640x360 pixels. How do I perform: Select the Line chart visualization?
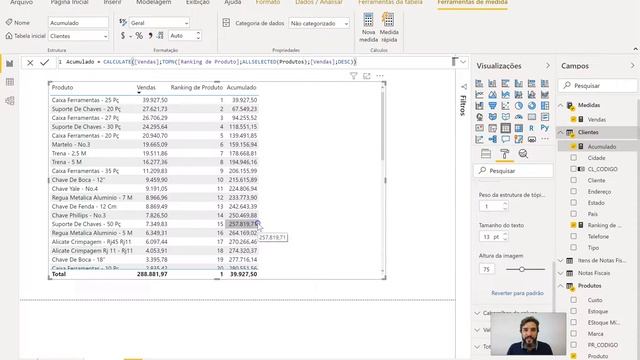coord(479,95)
